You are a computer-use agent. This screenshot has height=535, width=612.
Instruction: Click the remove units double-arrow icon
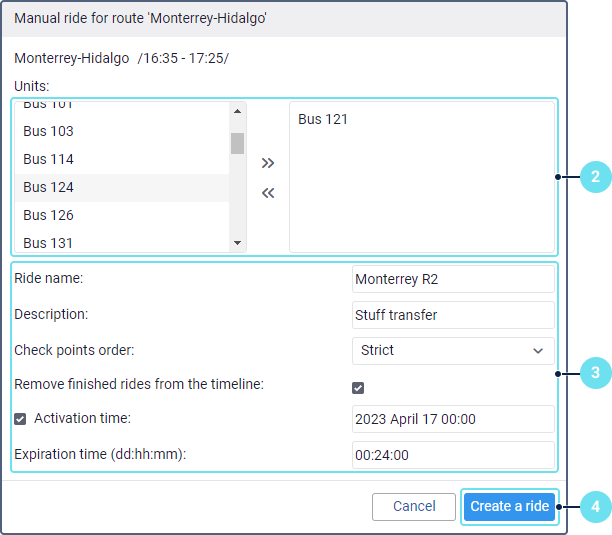[x=267, y=193]
